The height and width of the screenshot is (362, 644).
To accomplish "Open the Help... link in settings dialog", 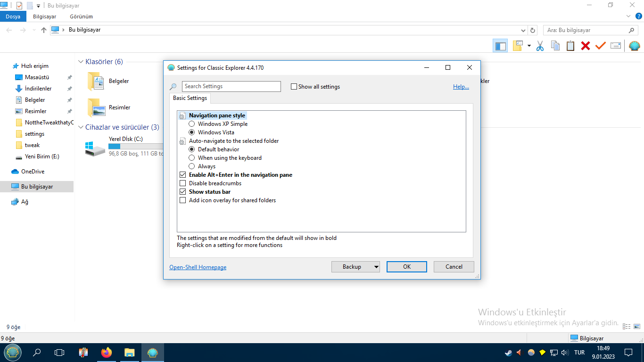I will pos(461,87).
